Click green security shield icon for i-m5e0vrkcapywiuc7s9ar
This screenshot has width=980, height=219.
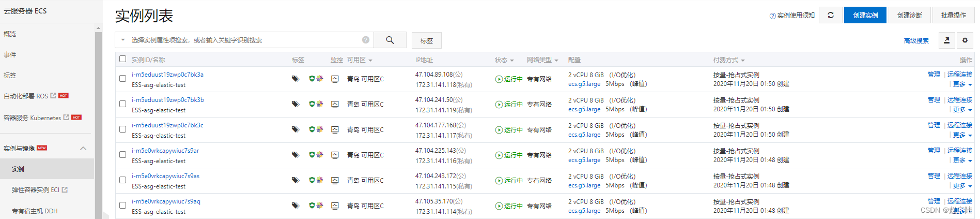[x=312, y=155]
